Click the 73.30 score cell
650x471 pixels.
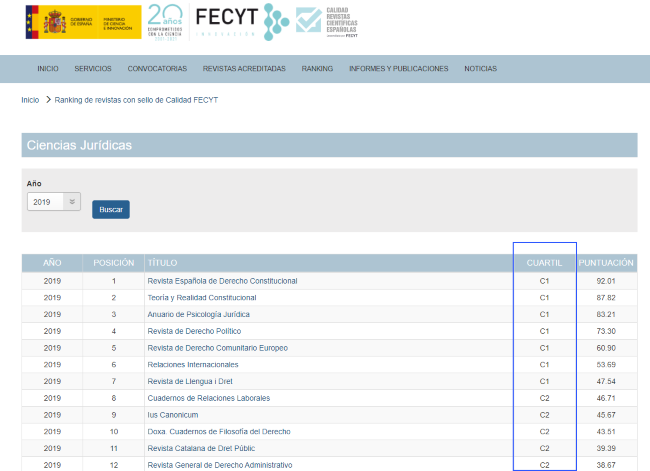[x=606, y=331]
